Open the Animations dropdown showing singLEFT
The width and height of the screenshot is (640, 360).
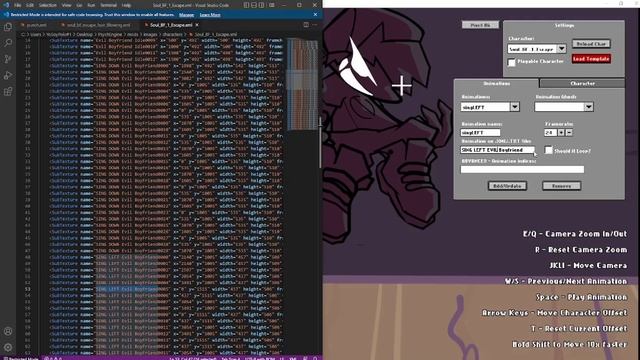(515, 107)
